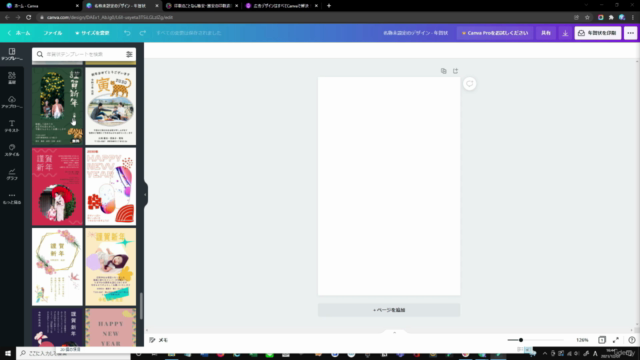Expand the page thumbnails strip at bottom
The image size is (640, 360).
(394, 333)
